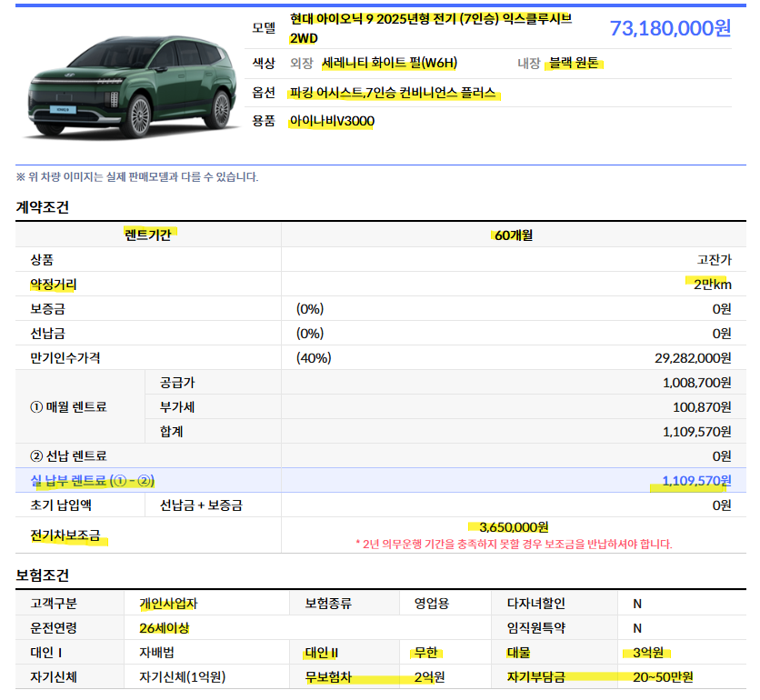Click the 29,282,000원 buyout price
This screenshot has width=760, height=700.
pyautogui.click(x=693, y=358)
